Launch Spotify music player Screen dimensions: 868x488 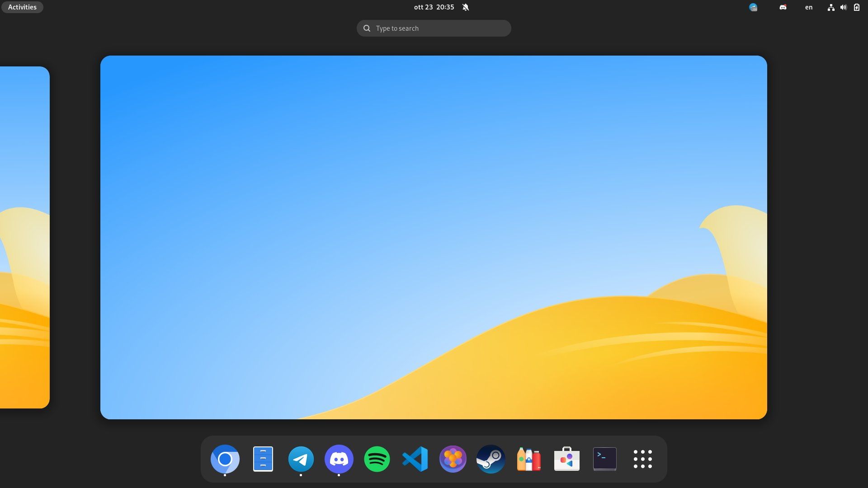click(x=377, y=459)
